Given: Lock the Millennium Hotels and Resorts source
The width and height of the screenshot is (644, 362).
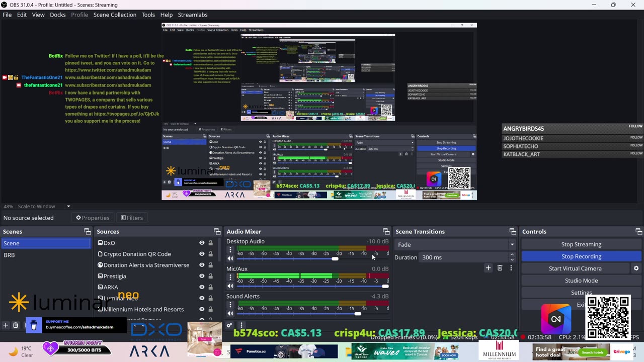Looking at the screenshot, I should pyautogui.click(x=210, y=309).
